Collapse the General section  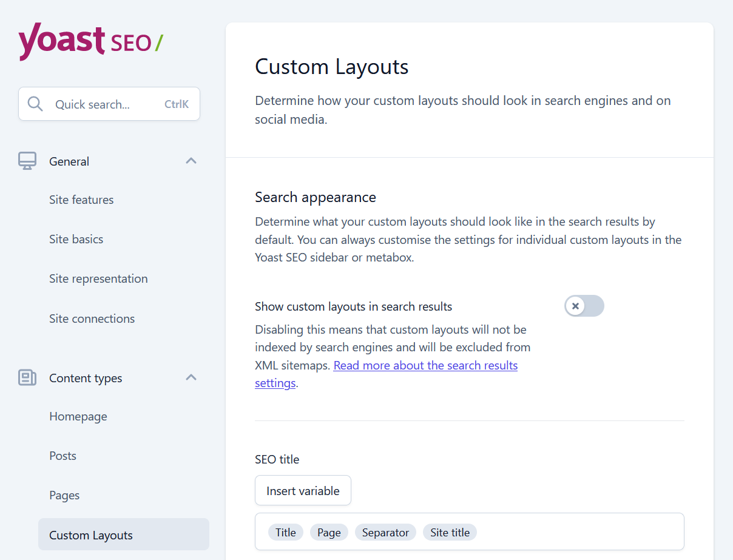click(x=191, y=160)
